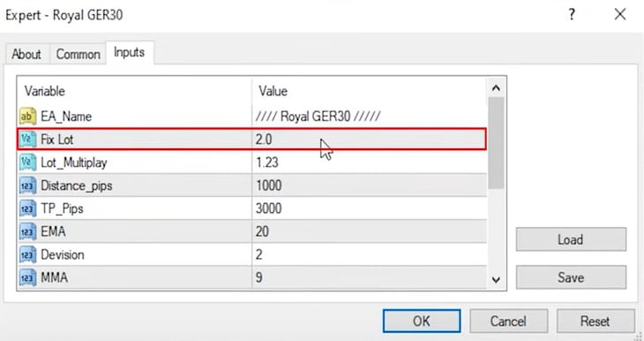Click the double-type icon beside Fix Lot
Image resolution: width=644 pixels, height=341 pixels.
point(27,140)
